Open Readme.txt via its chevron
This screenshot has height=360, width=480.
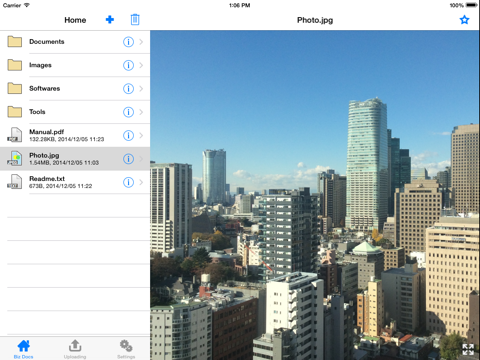[x=141, y=182]
